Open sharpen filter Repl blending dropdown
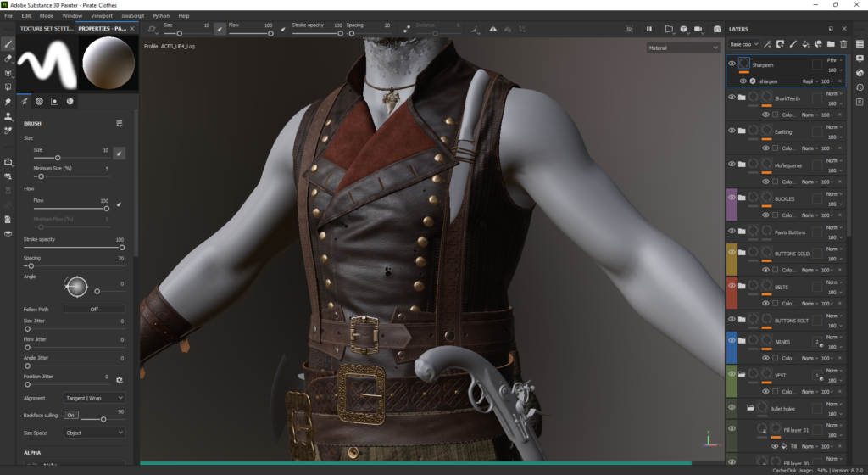 pos(810,81)
